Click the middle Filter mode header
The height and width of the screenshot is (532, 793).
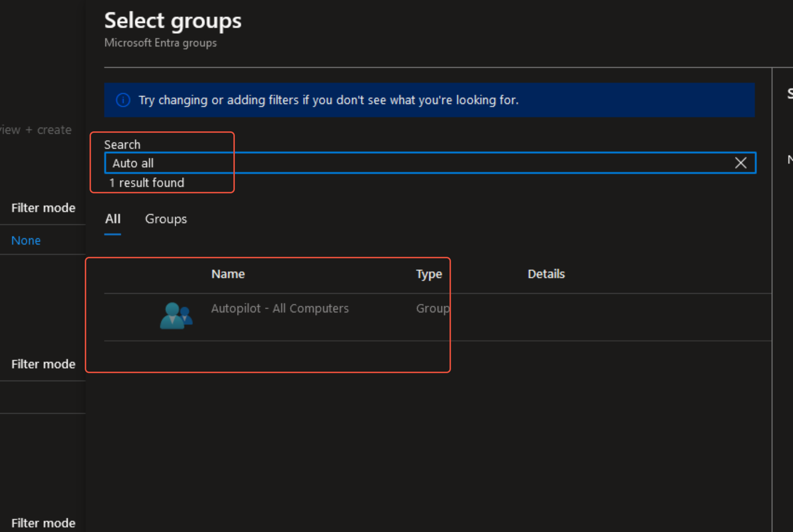pos(43,364)
